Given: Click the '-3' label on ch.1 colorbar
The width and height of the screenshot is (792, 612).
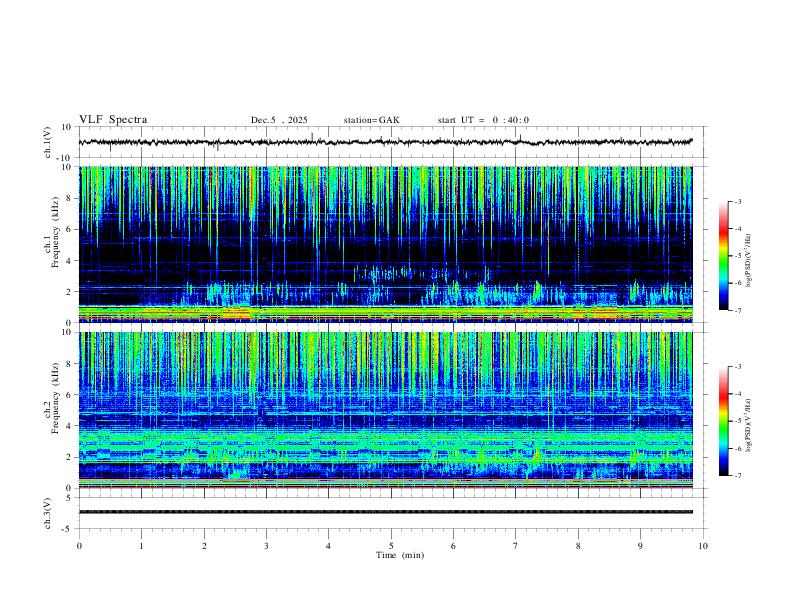Looking at the screenshot, I should [x=737, y=201].
